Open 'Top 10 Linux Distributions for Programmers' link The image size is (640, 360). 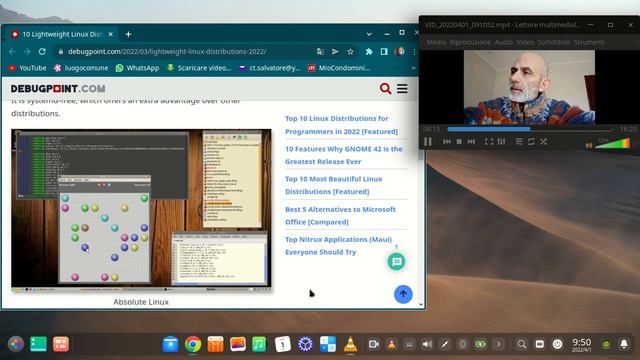(x=341, y=125)
